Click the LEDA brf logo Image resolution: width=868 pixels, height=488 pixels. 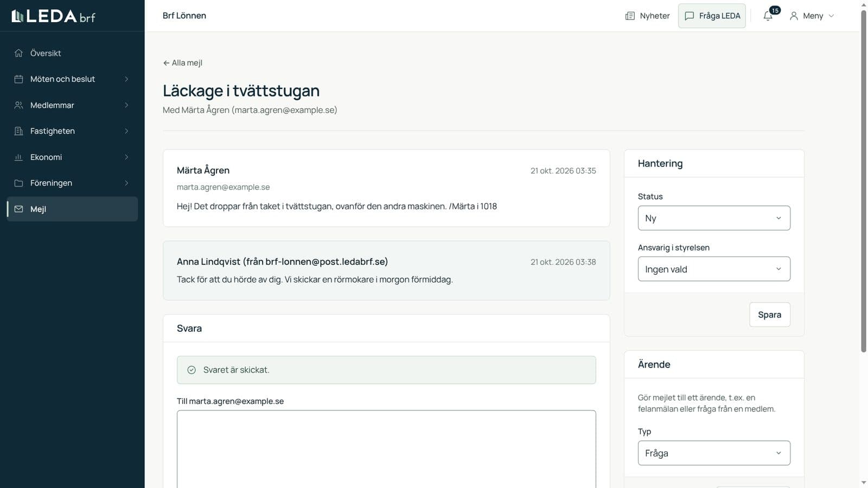tap(53, 16)
